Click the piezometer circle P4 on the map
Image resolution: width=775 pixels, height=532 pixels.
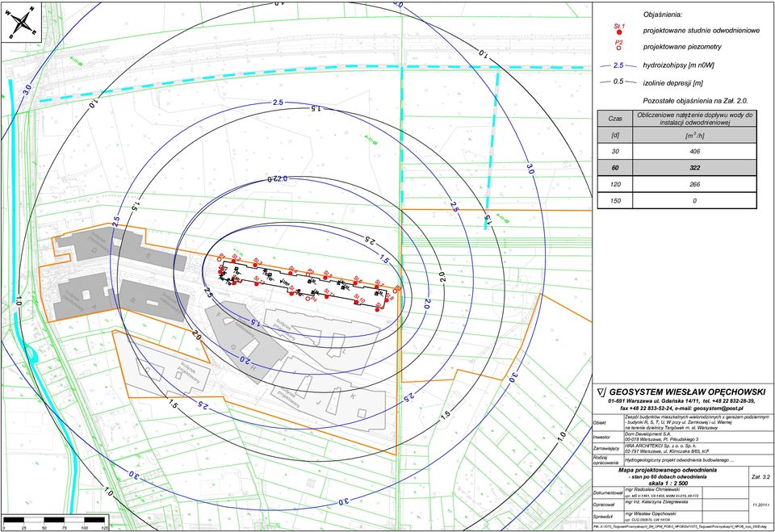[308, 300]
